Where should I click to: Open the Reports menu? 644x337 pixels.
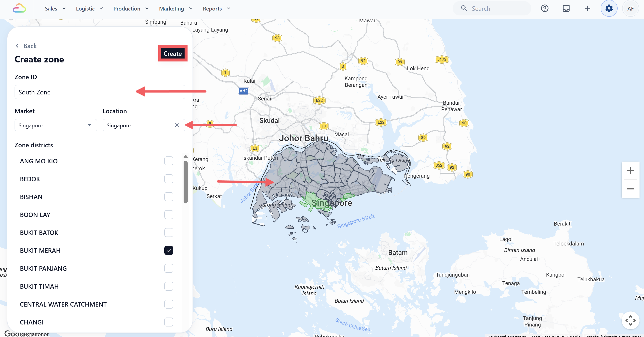click(x=212, y=9)
